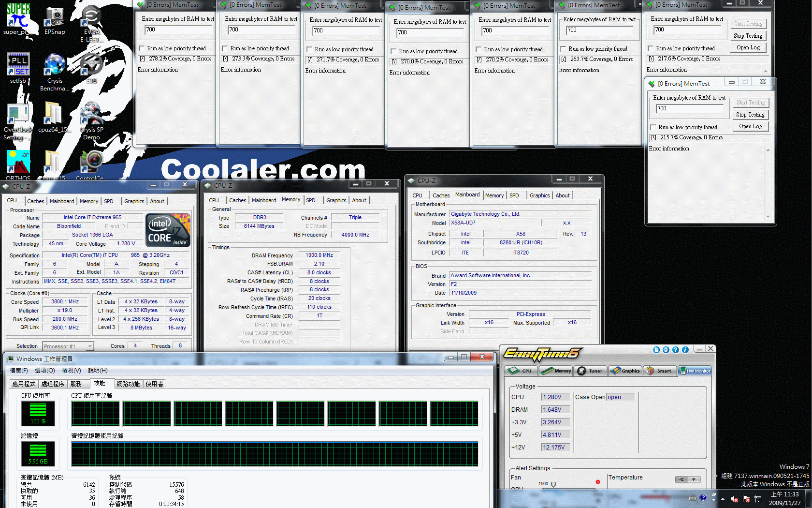Open Processor #1 selection dropdown in CPU-Z
812x508 pixels.
pyautogui.click(x=68, y=346)
